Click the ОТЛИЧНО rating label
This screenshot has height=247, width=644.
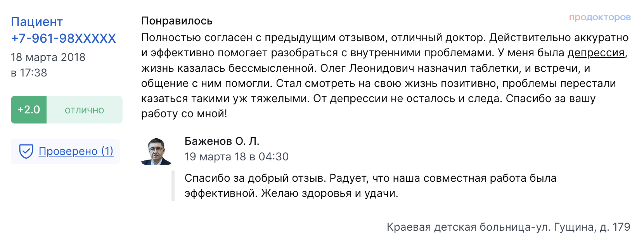coord(85,110)
